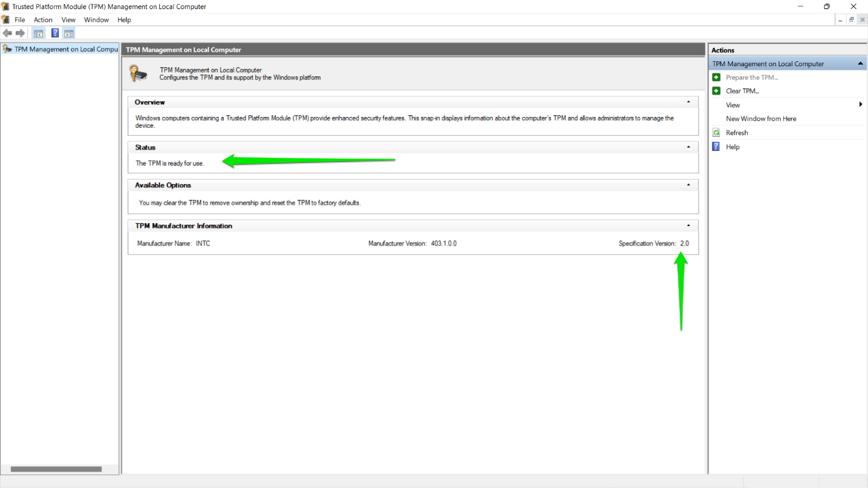This screenshot has height=488, width=868.
Task: Click the inner MDI restore button
Action: point(851,19)
